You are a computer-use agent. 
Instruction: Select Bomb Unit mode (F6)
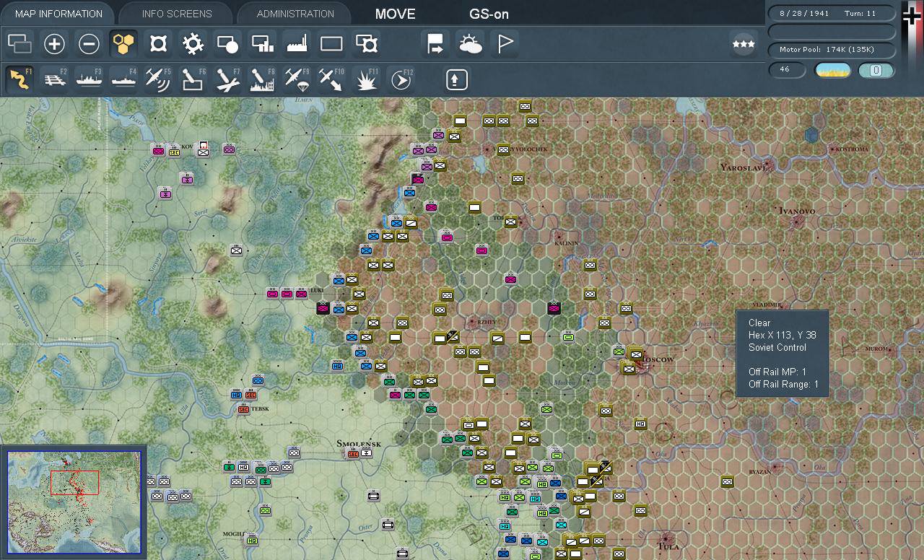click(x=193, y=79)
